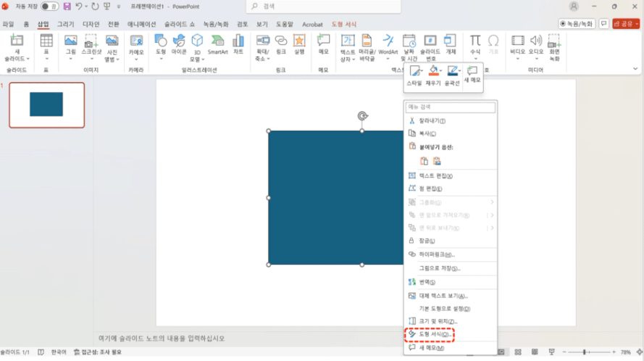The width and height of the screenshot is (644, 361).
Task: Choose Copy (복사) from the context menu
Action: tap(451, 133)
